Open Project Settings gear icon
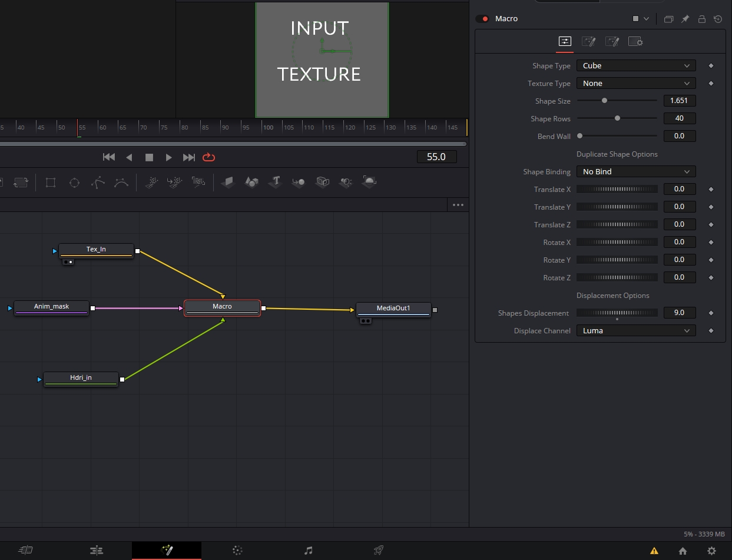Viewport: 732px width, 560px height. point(711,551)
